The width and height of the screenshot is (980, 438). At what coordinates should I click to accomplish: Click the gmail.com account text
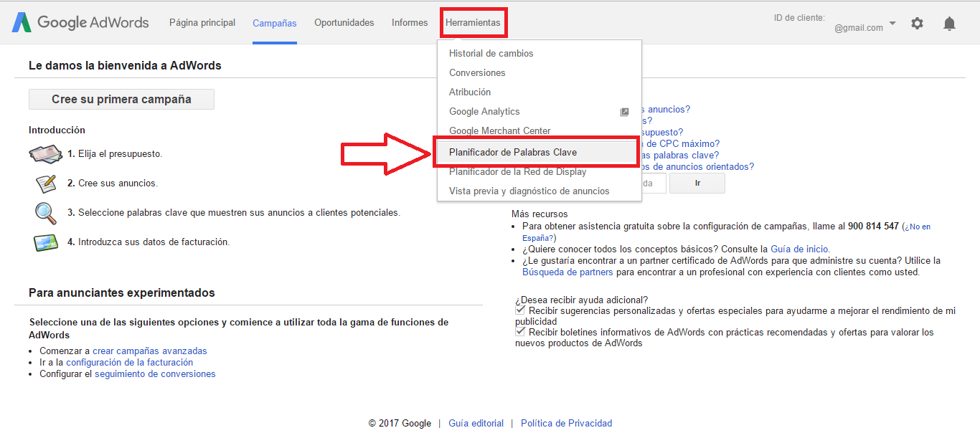(859, 28)
